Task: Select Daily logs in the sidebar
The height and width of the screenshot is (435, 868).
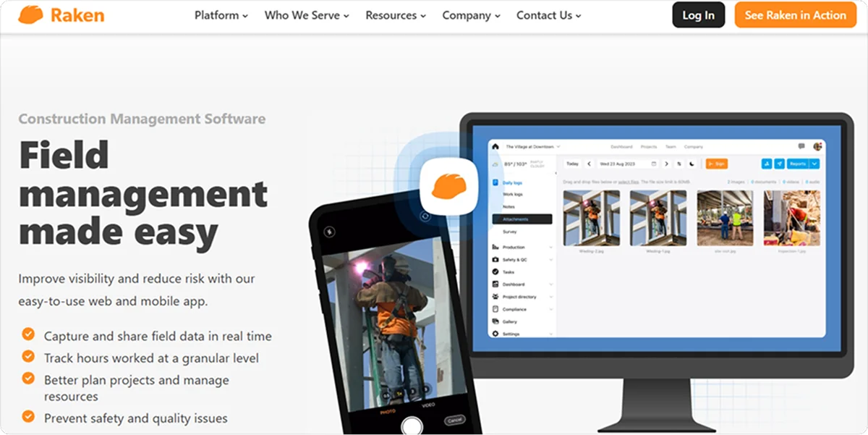Action: (512, 183)
